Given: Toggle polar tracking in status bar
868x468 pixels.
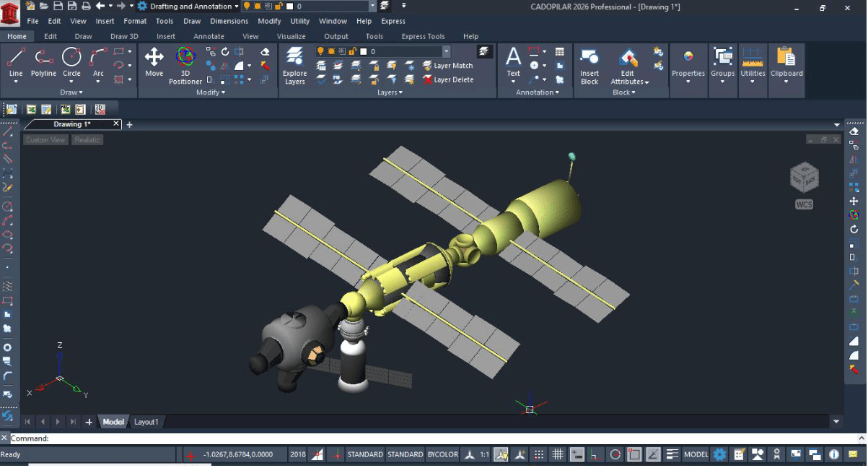Looking at the screenshot, I should point(615,455).
